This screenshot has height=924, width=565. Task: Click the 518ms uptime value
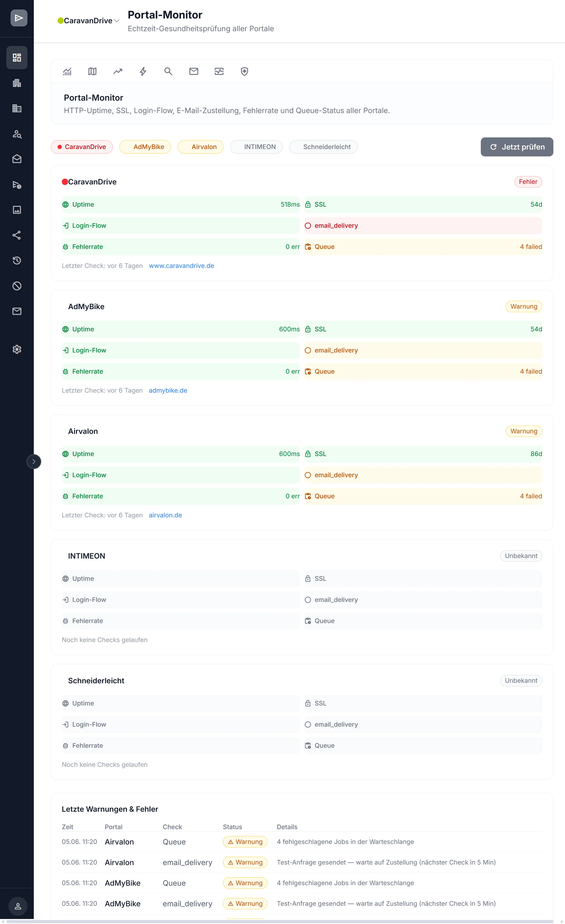[290, 204]
